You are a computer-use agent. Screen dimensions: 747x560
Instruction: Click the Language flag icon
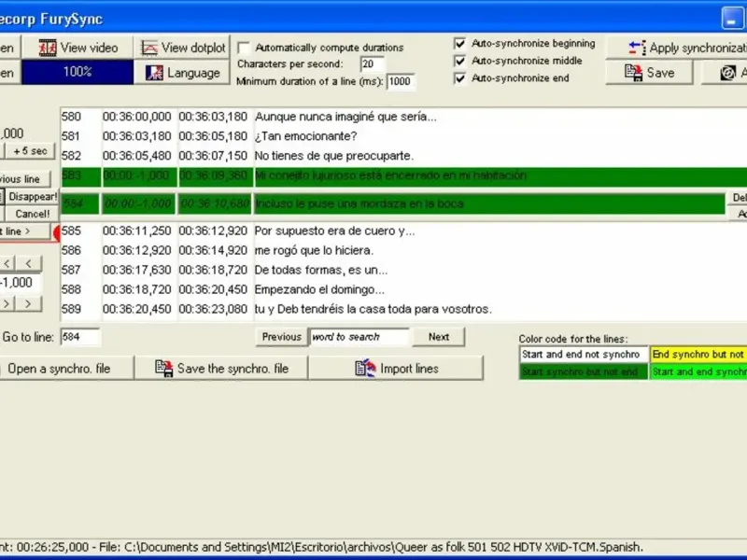(154, 73)
